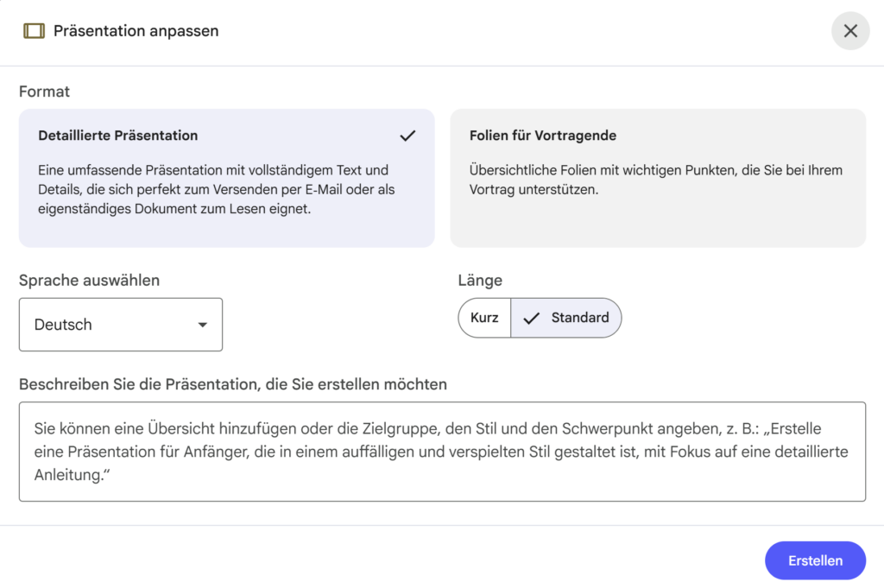Click the Sprache auswählen label
884x588 pixels.
pyautogui.click(x=88, y=280)
